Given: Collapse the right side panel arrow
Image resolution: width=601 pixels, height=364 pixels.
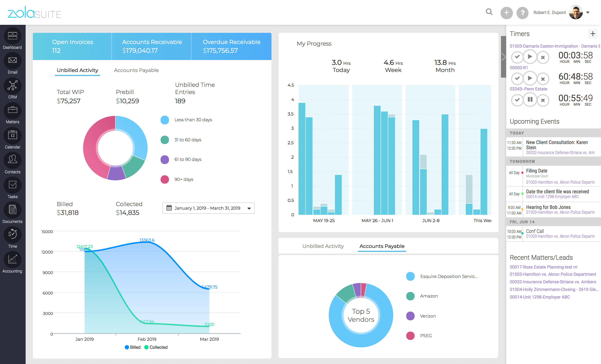Looking at the screenshot, I should click(x=504, y=57).
